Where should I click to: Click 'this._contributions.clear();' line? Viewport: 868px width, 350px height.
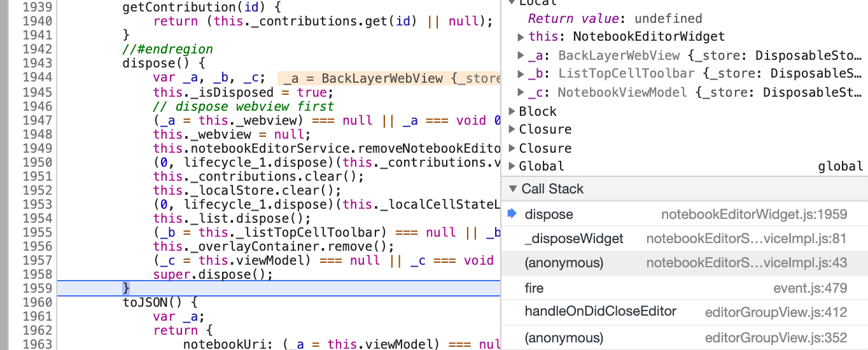coord(258,176)
